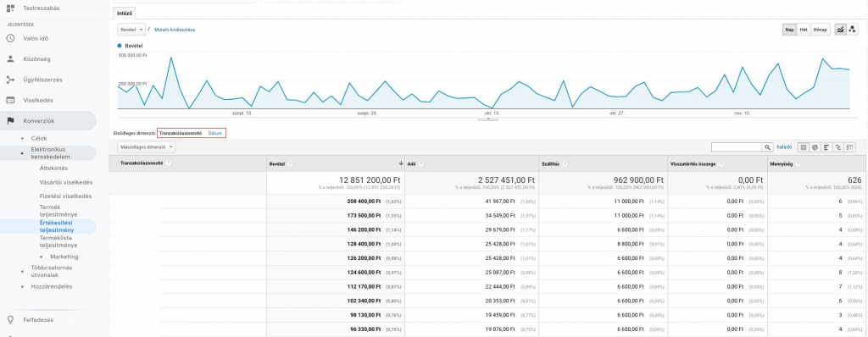868x337 pixels.
Task: Set chart granularity to Hónap
Action: (x=820, y=30)
